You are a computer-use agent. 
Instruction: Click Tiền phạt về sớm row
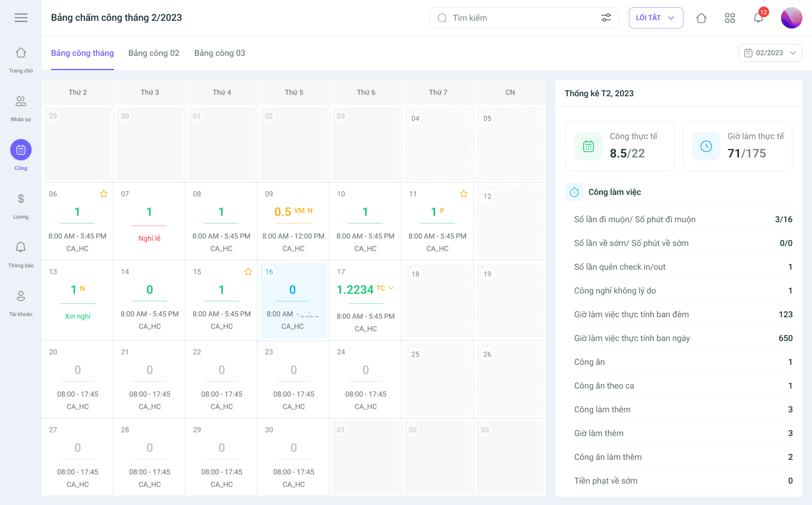[x=684, y=481]
